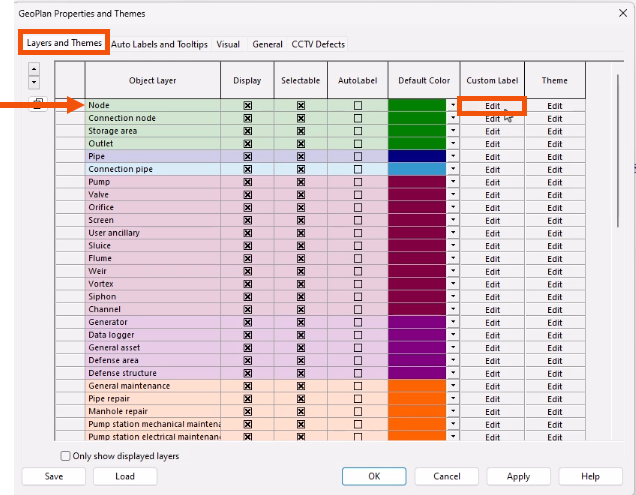Screen dimensions: 636x495
Task: Click the AutoLabel column header
Action: [358, 80]
